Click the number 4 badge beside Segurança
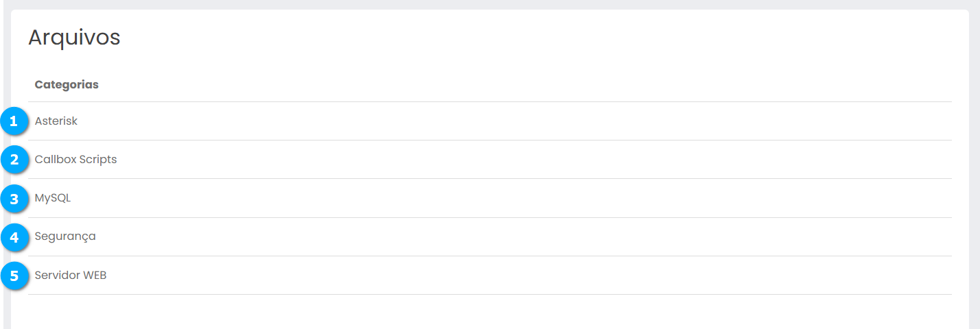 (14, 238)
